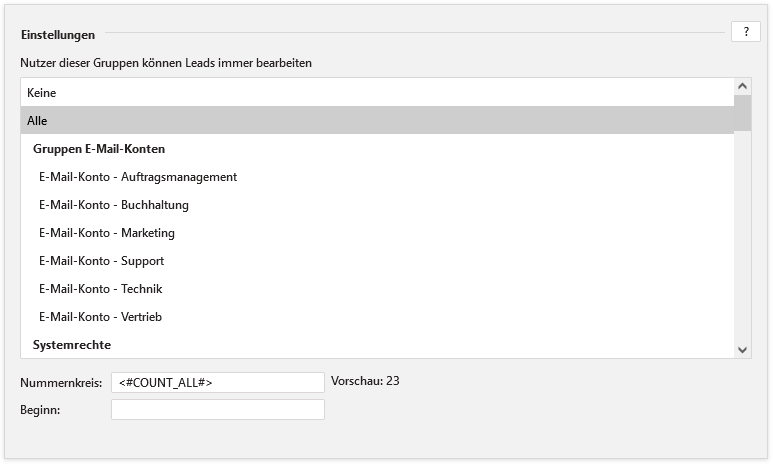Viewport: 773px width, 464px height.
Task: Click the empty scrollbar track below the thumb
Action: pos(743,240)
